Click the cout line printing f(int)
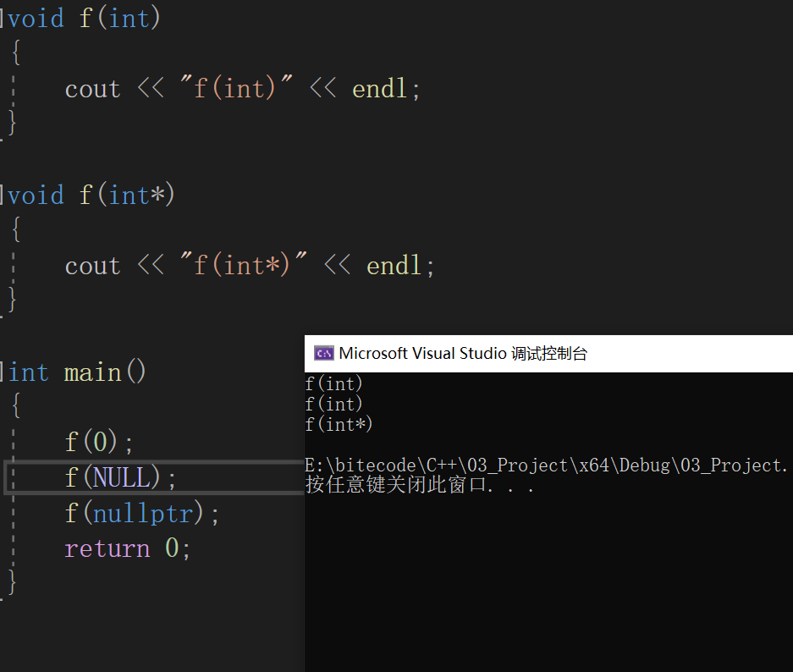 [241, 88]
